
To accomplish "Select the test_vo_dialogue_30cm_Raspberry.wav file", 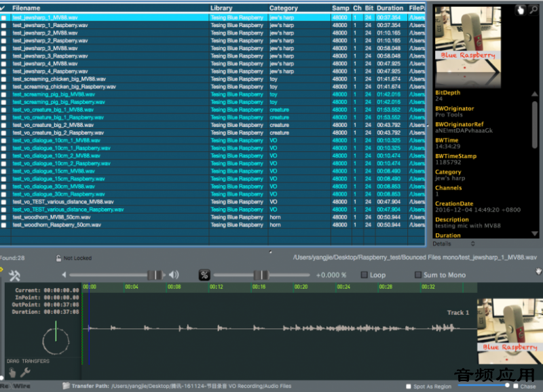I will [x=58, y=195].
